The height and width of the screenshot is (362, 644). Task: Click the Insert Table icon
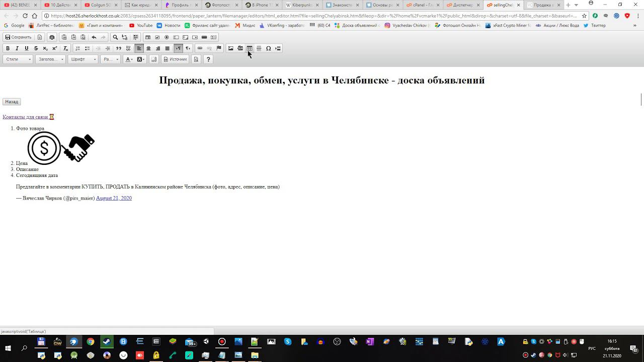(250, 48)
